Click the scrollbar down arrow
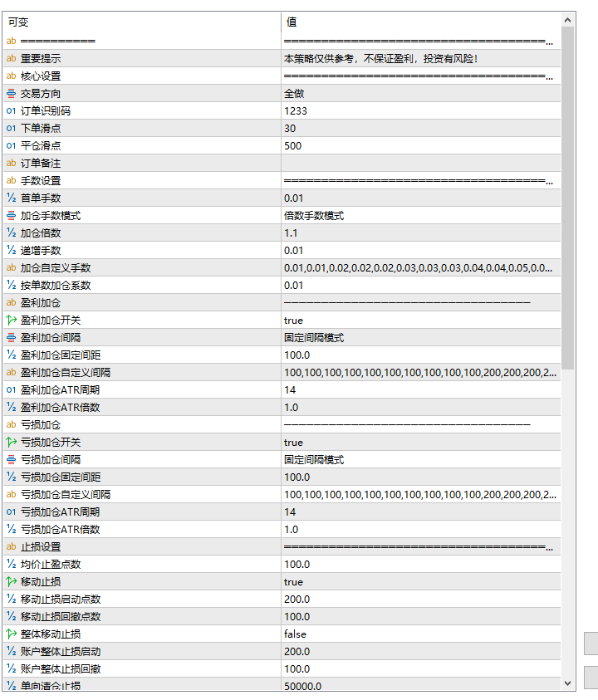Screen dimensions: 598x700 coord(567,683)
